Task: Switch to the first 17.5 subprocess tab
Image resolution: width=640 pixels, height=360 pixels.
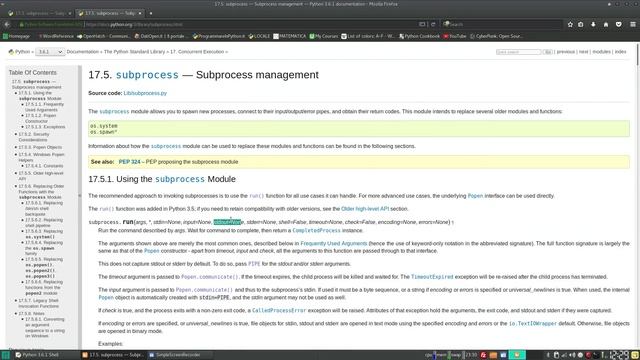Action: click(x=40, y=13)
